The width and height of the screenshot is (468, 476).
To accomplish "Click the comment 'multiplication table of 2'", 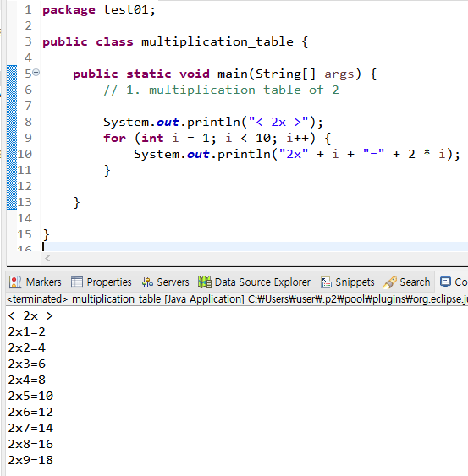I will tap(244, 90).
